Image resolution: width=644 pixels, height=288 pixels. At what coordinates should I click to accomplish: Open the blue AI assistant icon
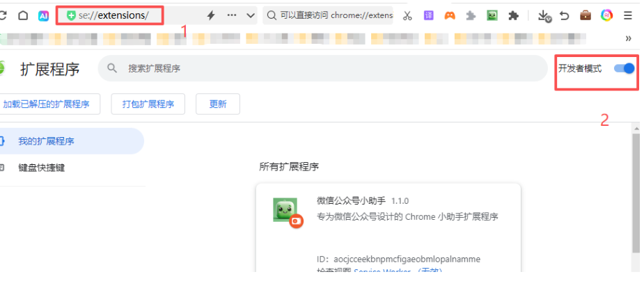(x=43, y=15)
